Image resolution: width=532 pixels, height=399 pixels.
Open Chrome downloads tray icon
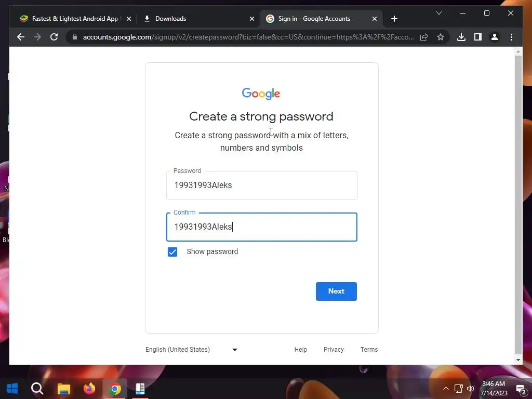tap(461, 37)
